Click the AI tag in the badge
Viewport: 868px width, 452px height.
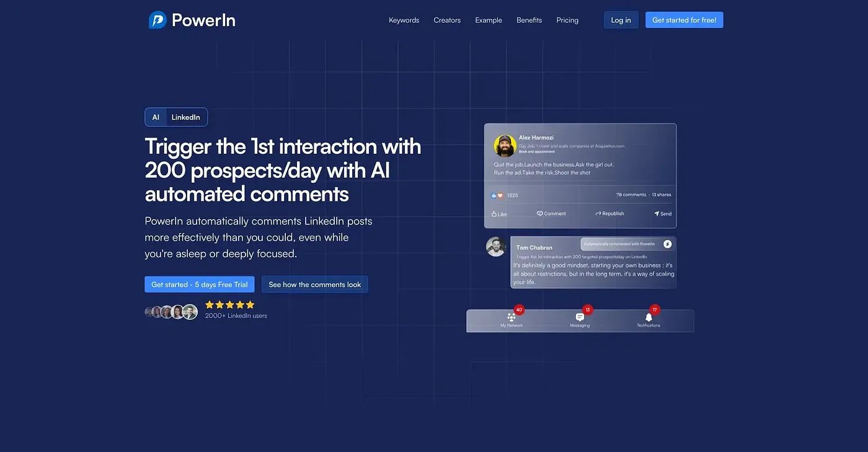click(156, 117)
